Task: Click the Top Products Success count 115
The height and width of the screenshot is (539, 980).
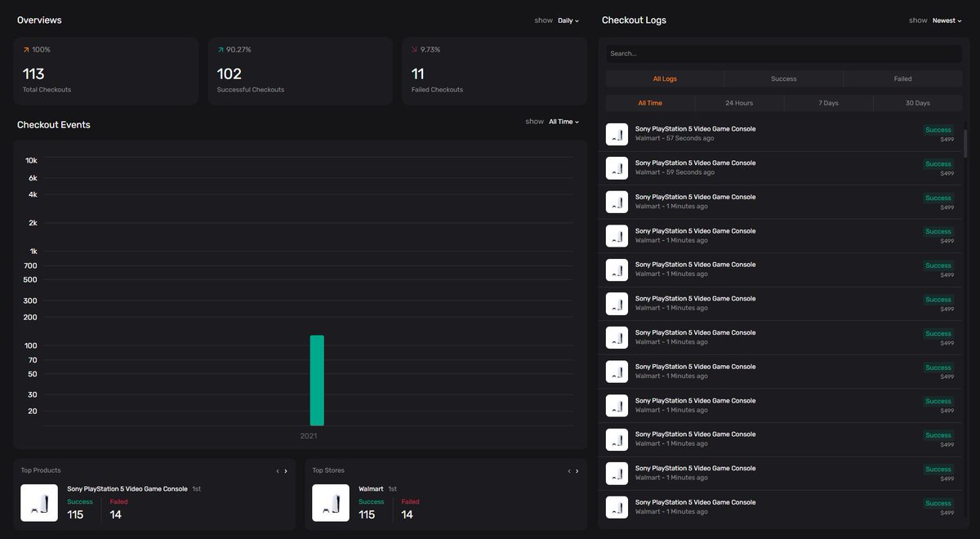Action: pyautogui.click(x=75, y=514)
